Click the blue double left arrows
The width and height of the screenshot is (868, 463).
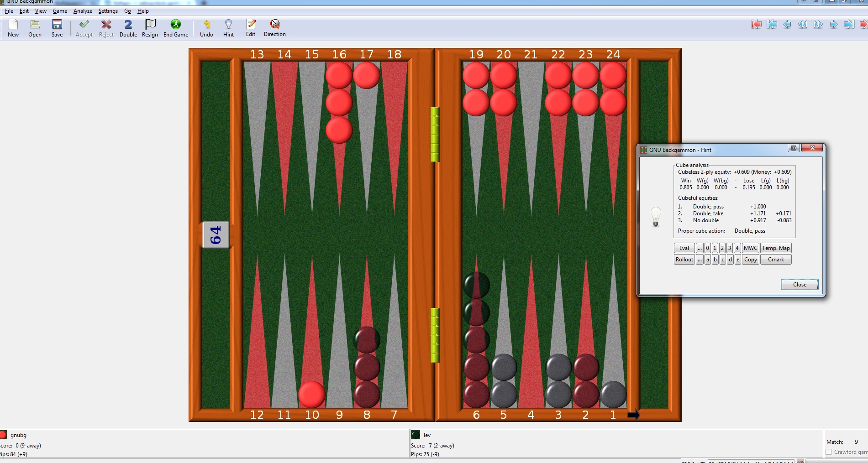[803, 25]
